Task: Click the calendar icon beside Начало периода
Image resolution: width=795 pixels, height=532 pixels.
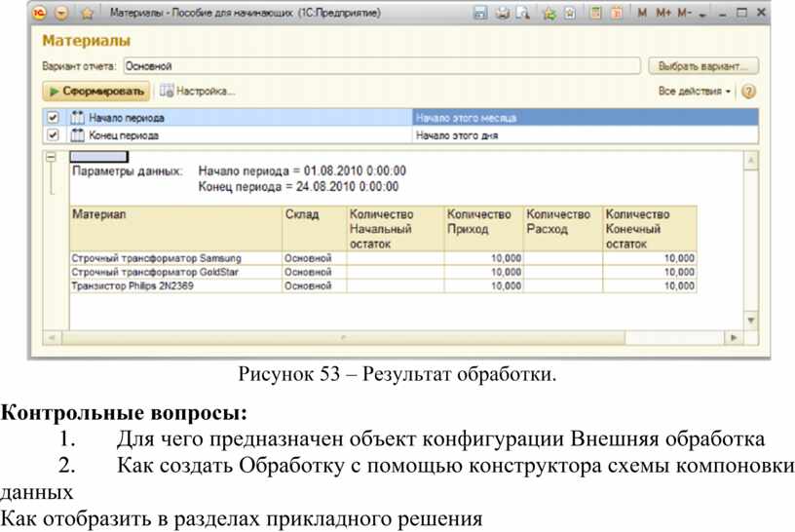Action: coord(77,118)
